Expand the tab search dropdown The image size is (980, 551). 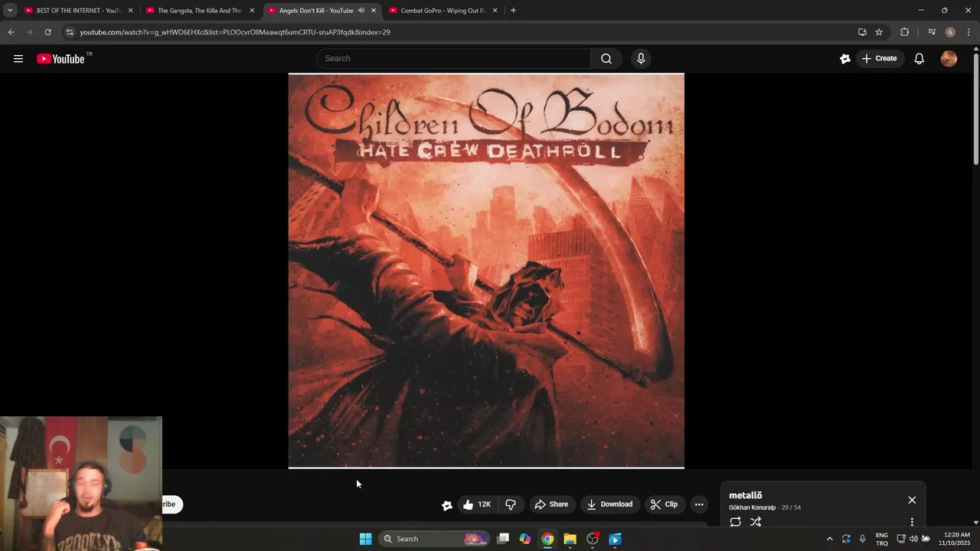coord(10,11)
